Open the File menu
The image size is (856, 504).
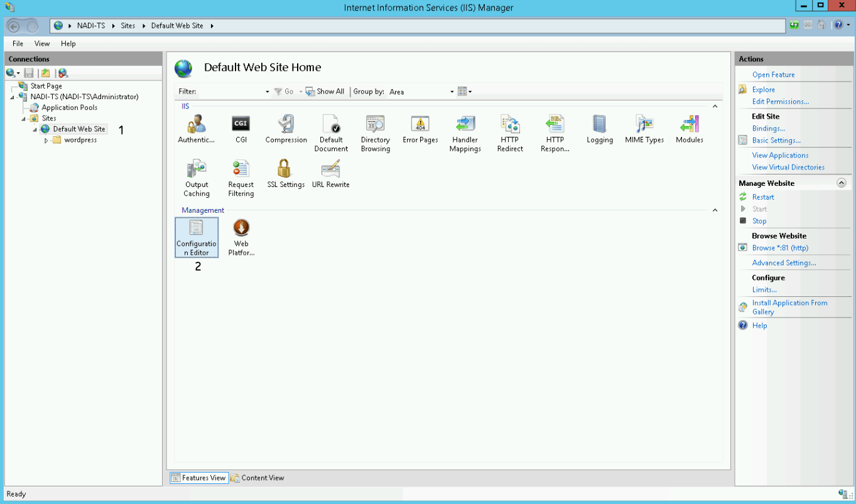tap(18, 44)
